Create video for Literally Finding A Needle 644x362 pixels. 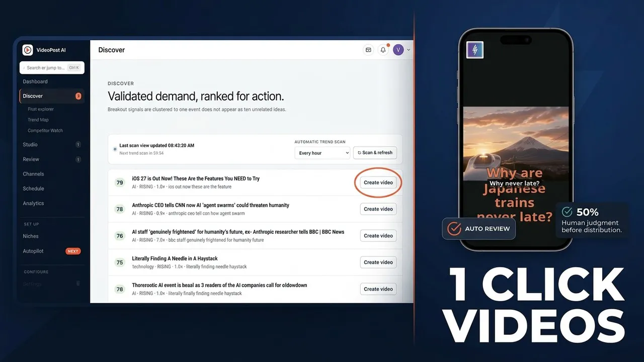pyautogui.click(x=378, y=262)
